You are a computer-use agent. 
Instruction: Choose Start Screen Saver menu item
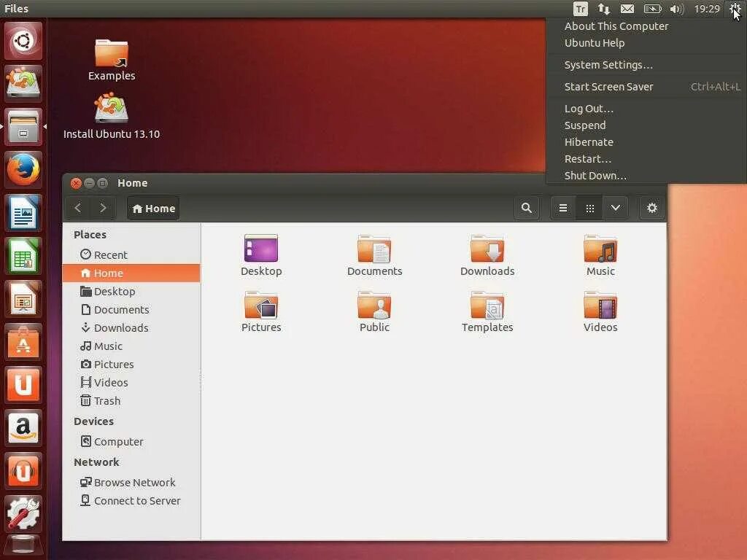pyautogui.click(x=647, y=87)
